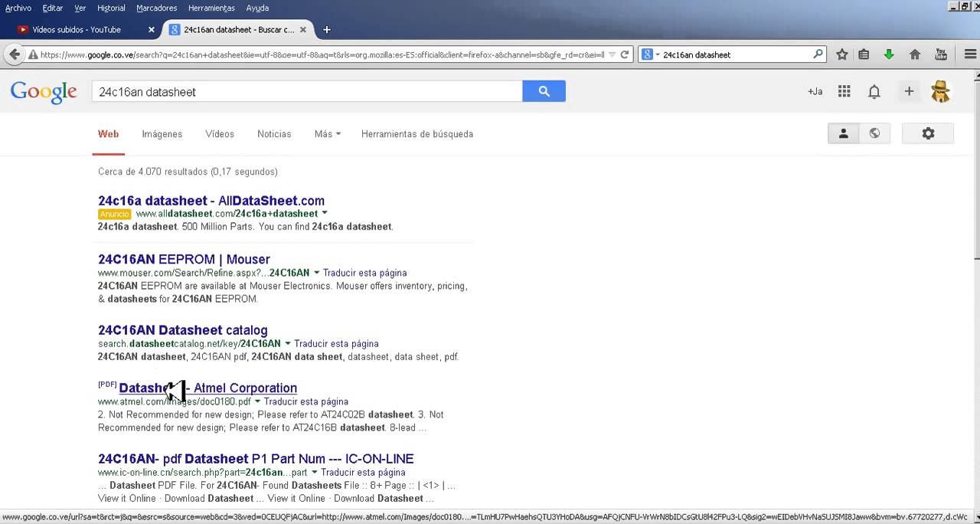Screen dimensions: 980x524
Task: Open 24C16AN EEPROM Mouser result
Action: pyautogui.click(x=184, y=259)
